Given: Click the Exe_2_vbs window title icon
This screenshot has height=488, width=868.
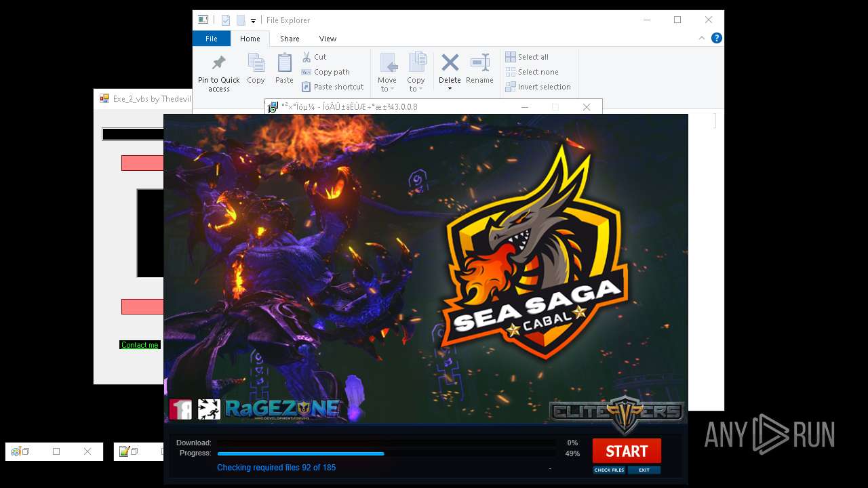Looking at the screenshot, I should [x=104, y=98].
